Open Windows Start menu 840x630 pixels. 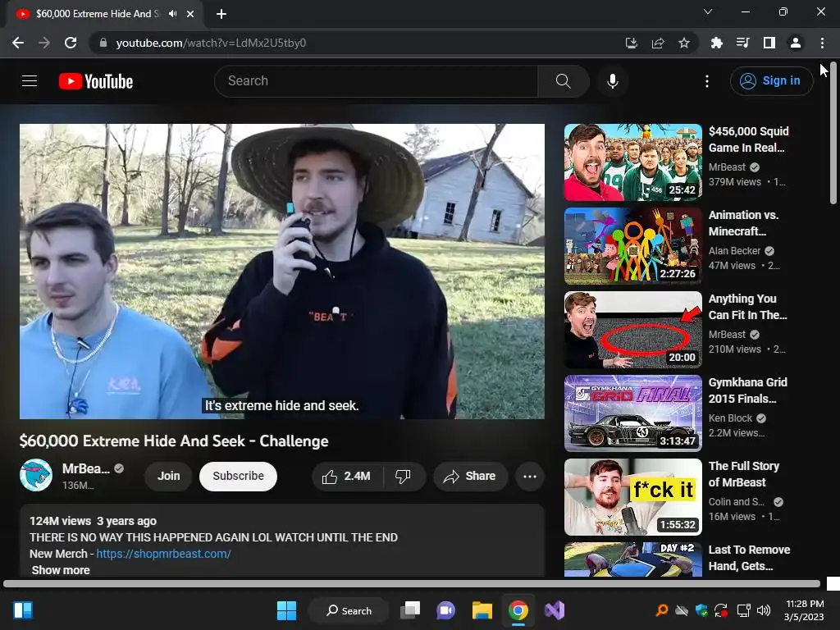[x=286, y=610]
